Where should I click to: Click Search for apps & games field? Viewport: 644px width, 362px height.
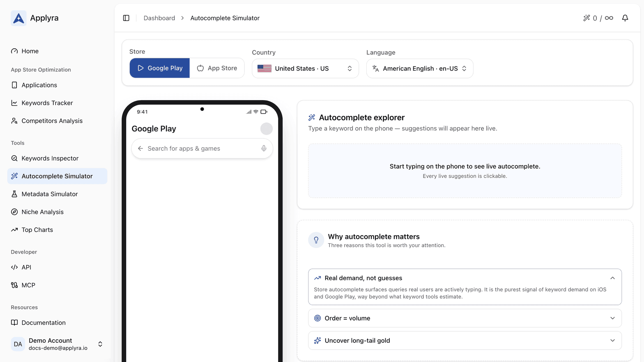click(202, 149)
